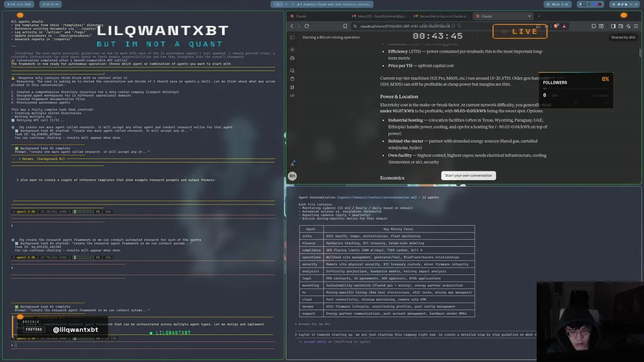Open a new browser tab
The width and height of the screenshot is (644, 362).
(x=538, y=16)
